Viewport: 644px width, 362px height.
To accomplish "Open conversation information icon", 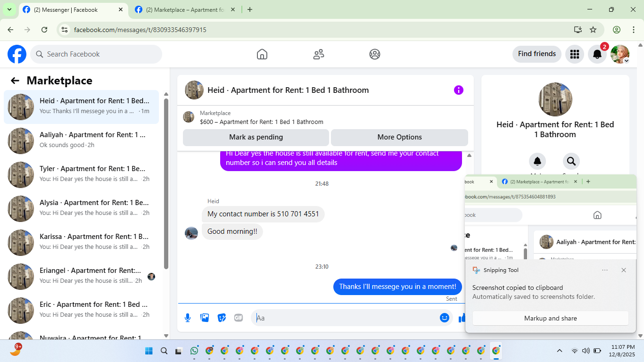I will click(x=459, y=90).
